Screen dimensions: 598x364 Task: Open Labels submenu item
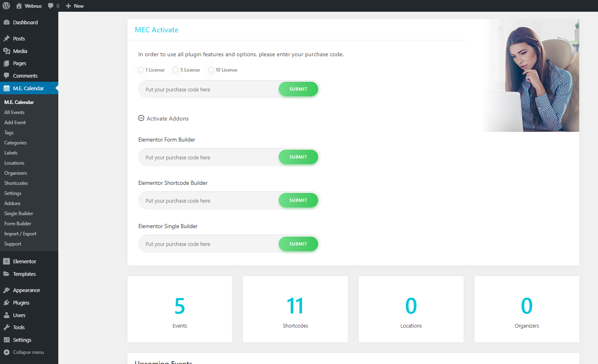click(x=11, y=153)
